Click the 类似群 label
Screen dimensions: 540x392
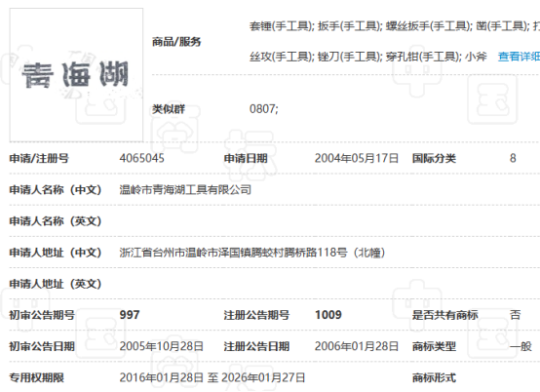tap(169, 109)
